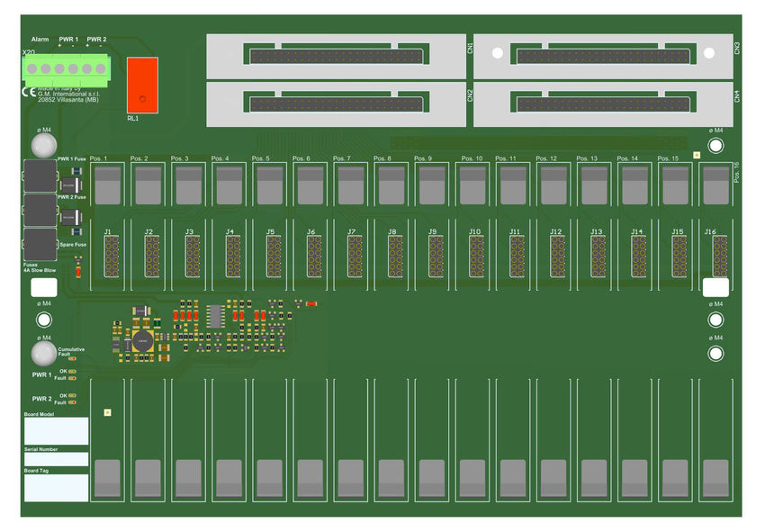The height and width of the screenshot is (532, 765).
Task: Click the J1 pin header
Action: (x=110, y=257)
